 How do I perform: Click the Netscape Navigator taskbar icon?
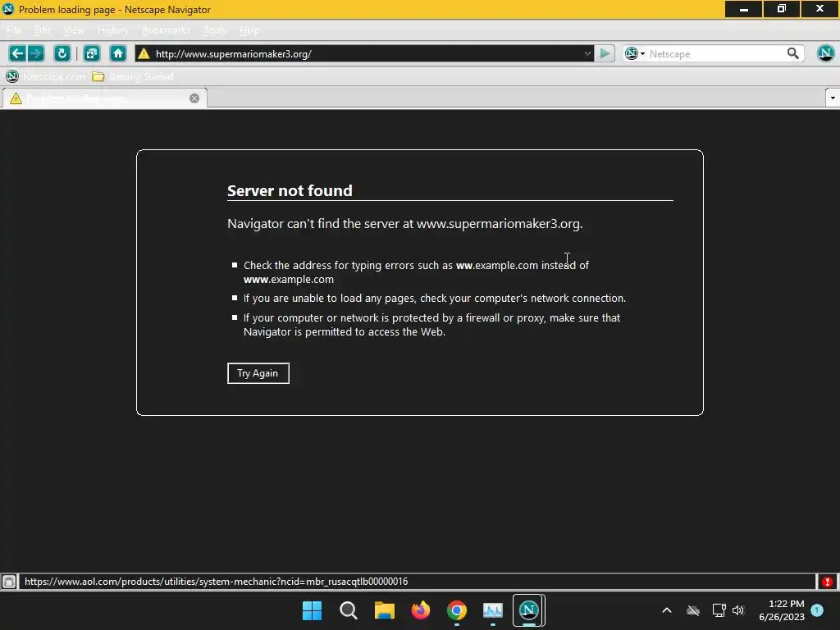pos(529,610)
